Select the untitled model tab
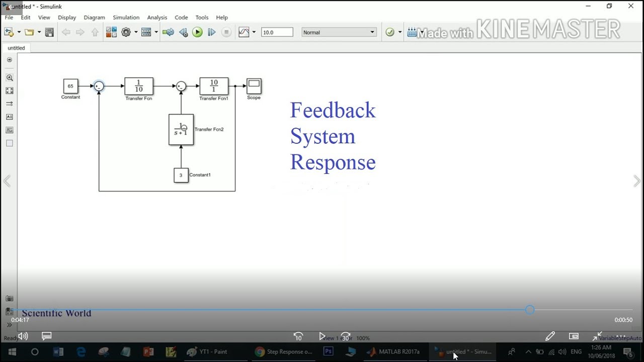This screenshot has height=362, width=644. pos(16,48)
